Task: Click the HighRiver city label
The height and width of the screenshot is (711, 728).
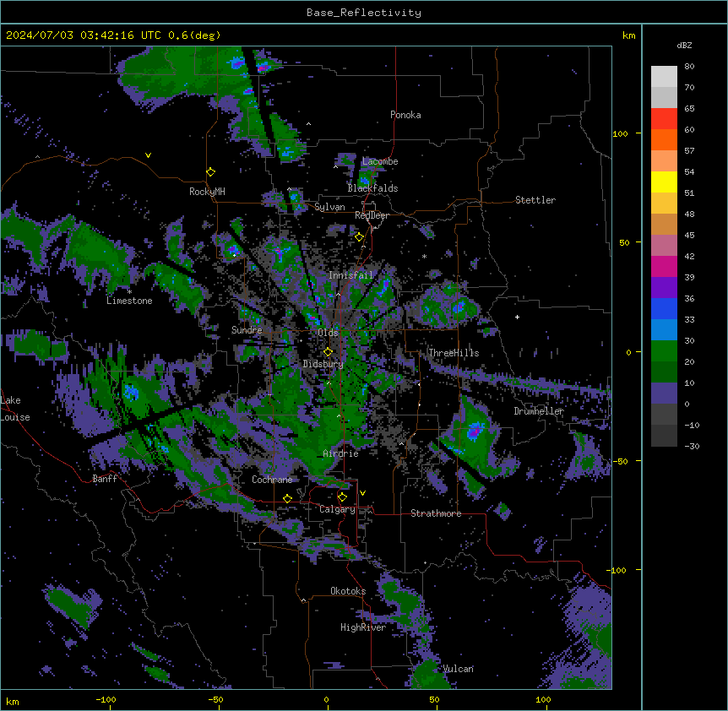Action: pos(363,627)
